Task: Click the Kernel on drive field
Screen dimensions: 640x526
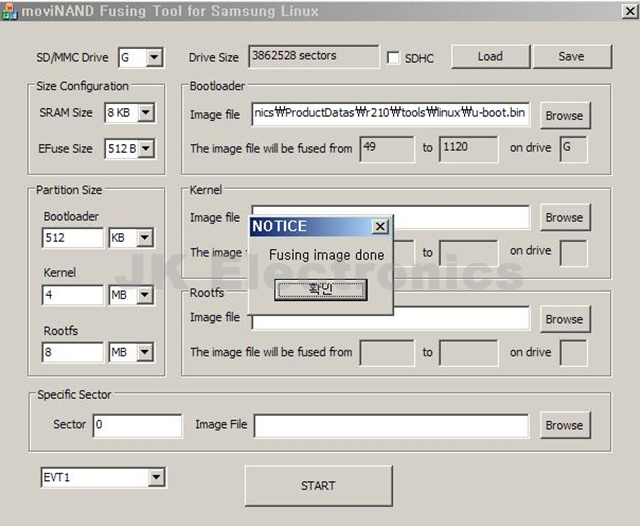Action: pyautogui.click(x=573, y=253)
